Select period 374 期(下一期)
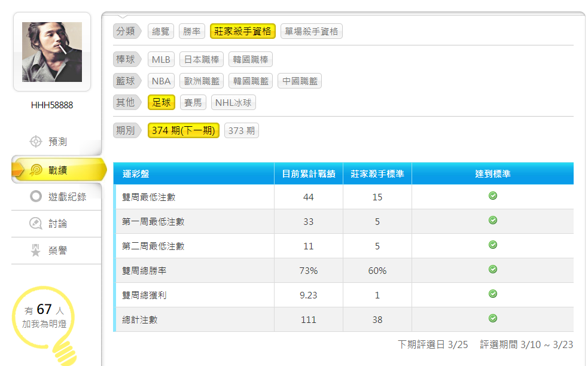Viewport: 588px width, 366px height. (184, 130)
